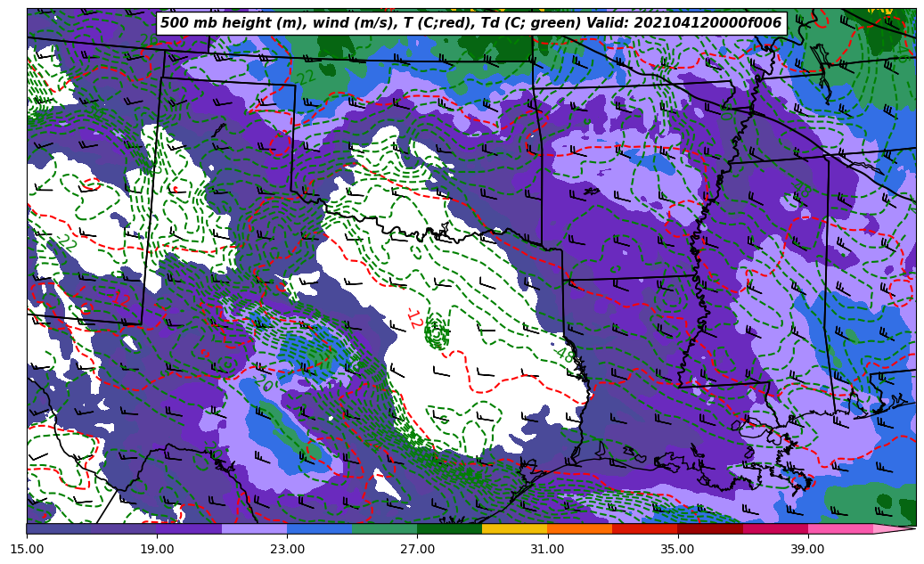Click the 15.00 colorbar tick label

click(27, 550)
